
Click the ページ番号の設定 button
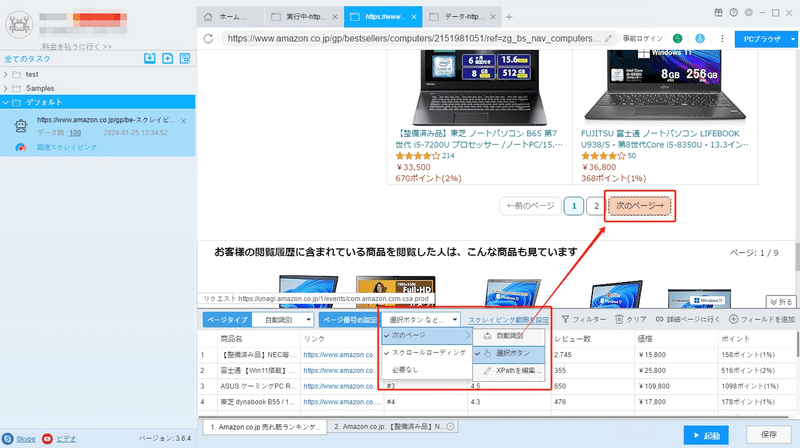tap(350, 320)
